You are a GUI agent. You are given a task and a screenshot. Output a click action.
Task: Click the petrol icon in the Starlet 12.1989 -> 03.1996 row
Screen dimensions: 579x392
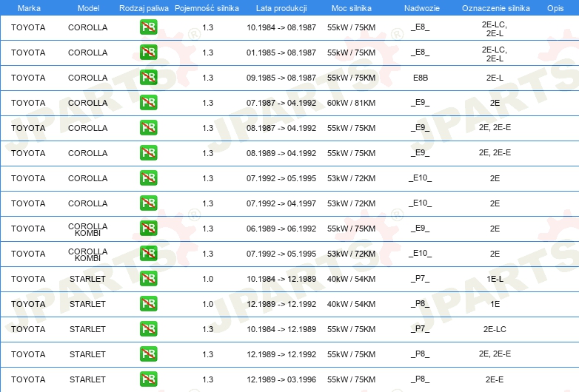coord(148,379)
